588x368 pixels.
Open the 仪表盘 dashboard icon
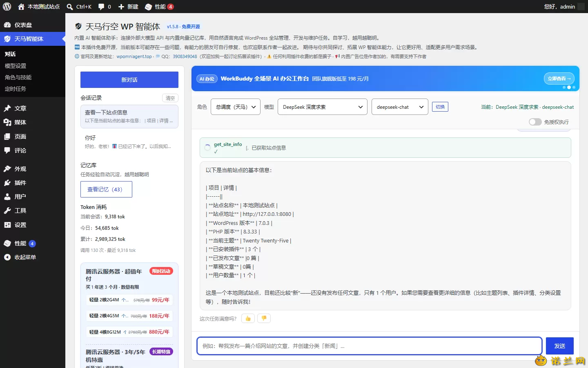pyautogui.click(x=7, y=25)
